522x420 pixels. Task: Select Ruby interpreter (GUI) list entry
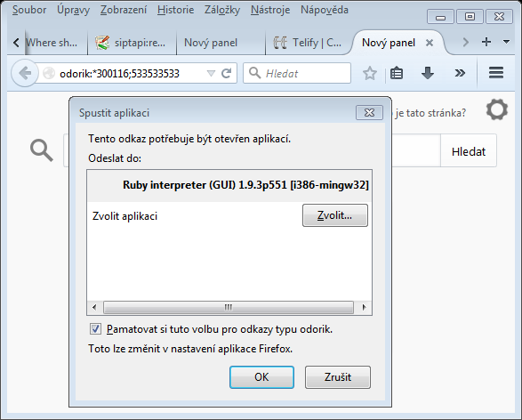[x=229, y=185]
